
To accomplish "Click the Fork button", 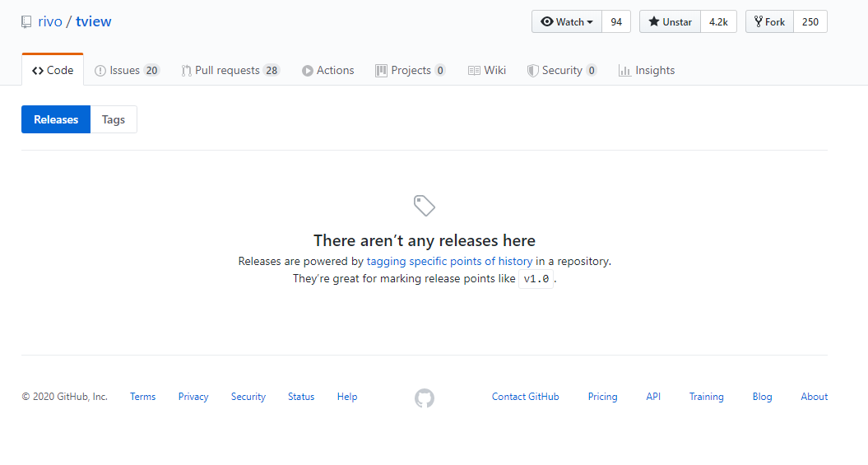I will [769, 21].
